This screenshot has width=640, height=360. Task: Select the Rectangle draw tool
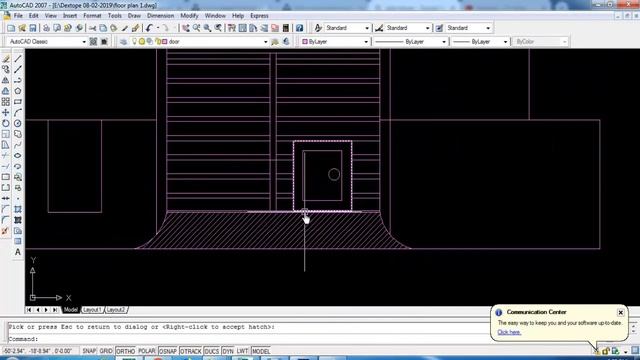point(18,102)
